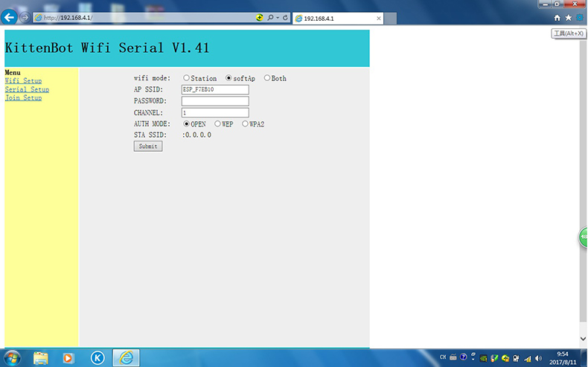The width and height of the screenshot is (588, 367).
Task: Click the yellow-green tray icon with lock
Action: (505, 359)
